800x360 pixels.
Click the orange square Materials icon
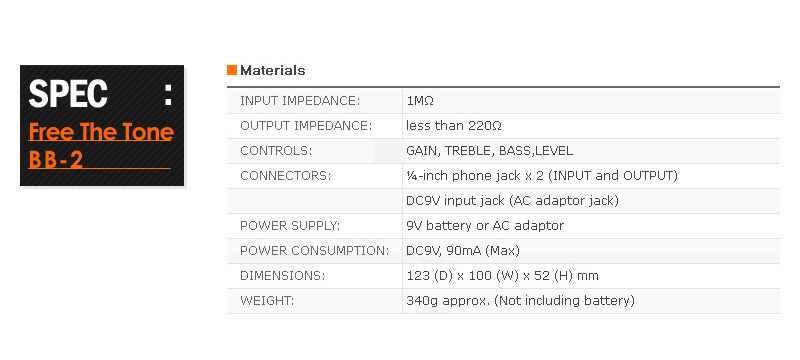point(232,70)
